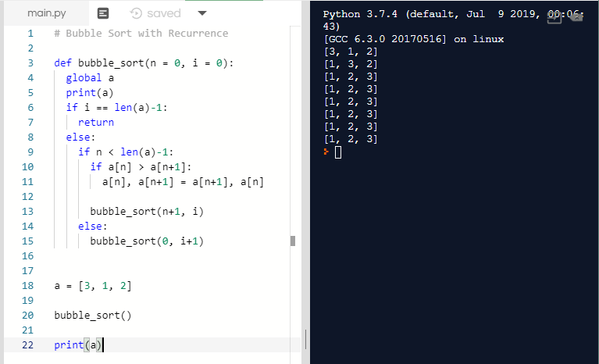Click the 'else:' on line 14

point(92,226)
